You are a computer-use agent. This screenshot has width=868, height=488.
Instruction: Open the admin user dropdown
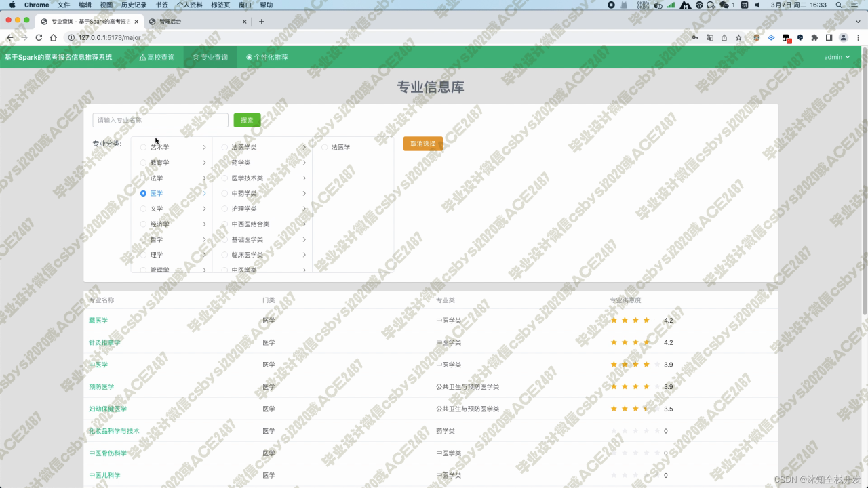[837, 57]
